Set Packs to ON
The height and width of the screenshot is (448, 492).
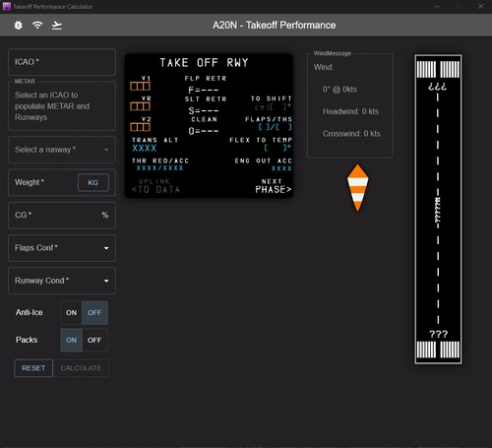(x=71, y=341)
